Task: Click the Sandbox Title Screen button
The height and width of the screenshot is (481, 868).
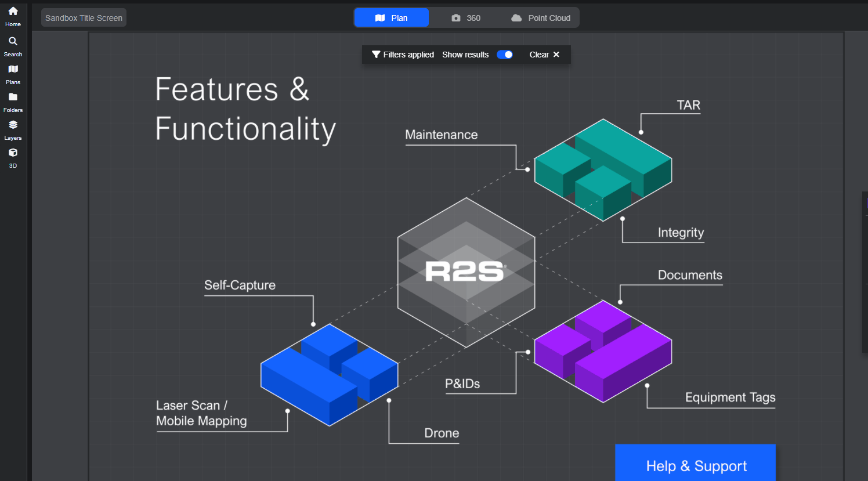Action: tap(84, 18)
